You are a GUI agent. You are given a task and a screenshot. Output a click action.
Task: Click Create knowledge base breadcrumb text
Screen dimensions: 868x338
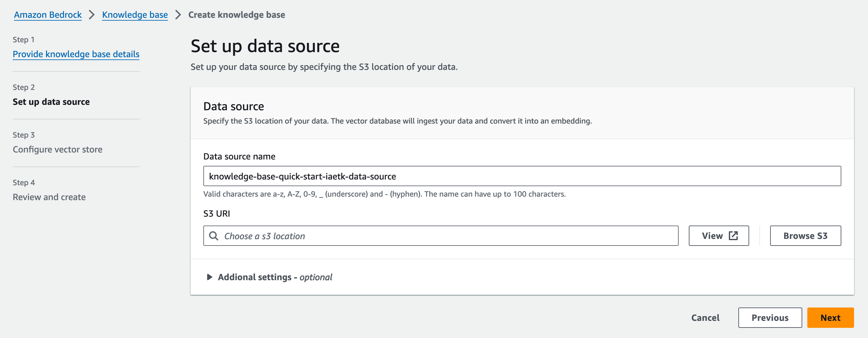point(237,15)
